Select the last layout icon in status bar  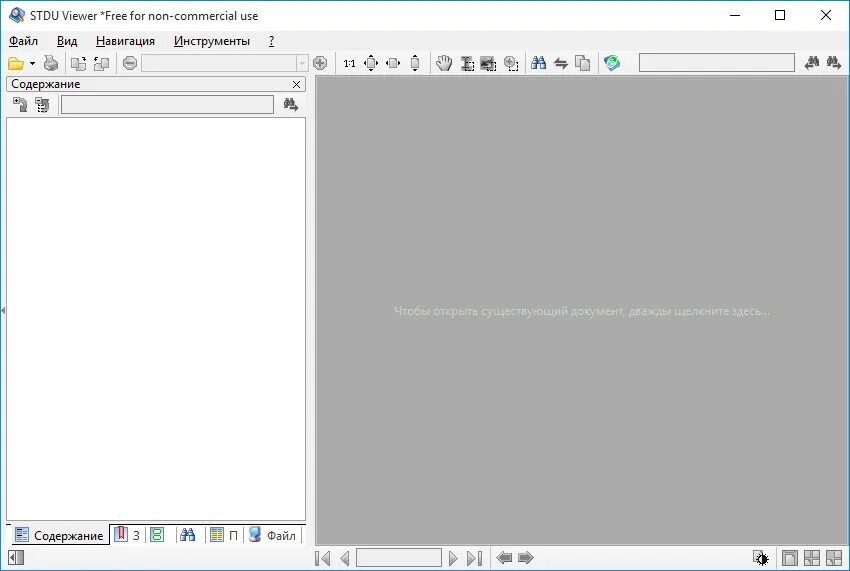point(834,558)
